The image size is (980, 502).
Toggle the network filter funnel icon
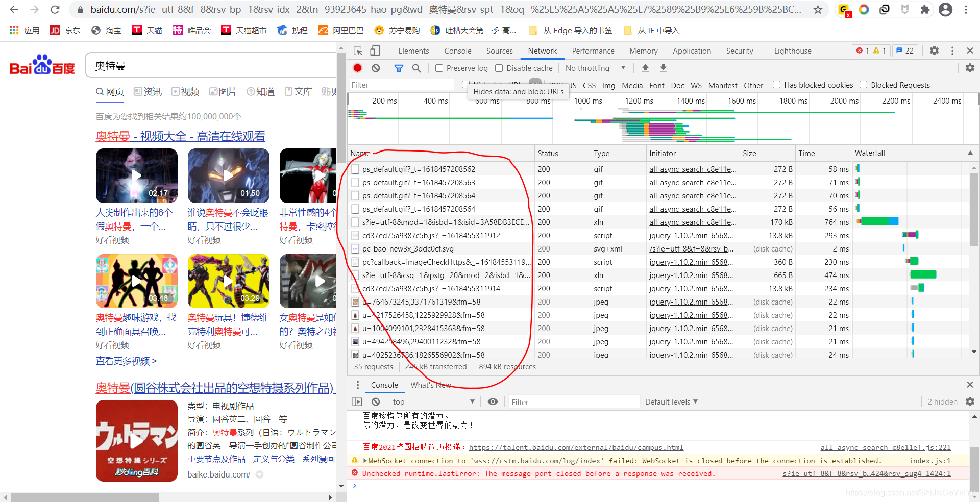click(x=399, y=68)
